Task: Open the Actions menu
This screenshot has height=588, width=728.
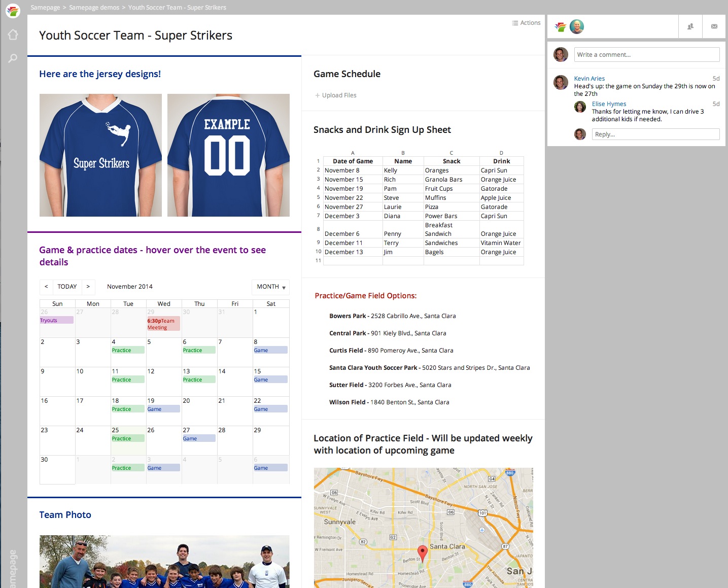Action: 526,23
